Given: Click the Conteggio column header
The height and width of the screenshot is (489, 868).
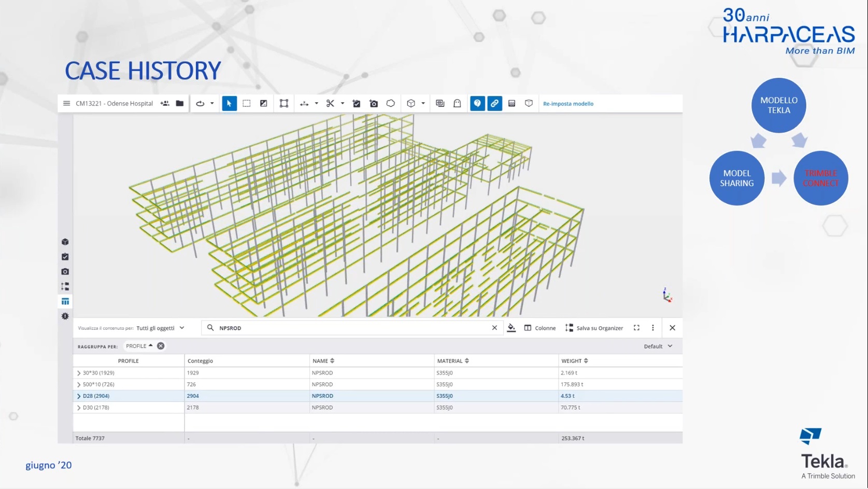Looking at the screenshot, I should pyautogui.click(x=247, y=361).
